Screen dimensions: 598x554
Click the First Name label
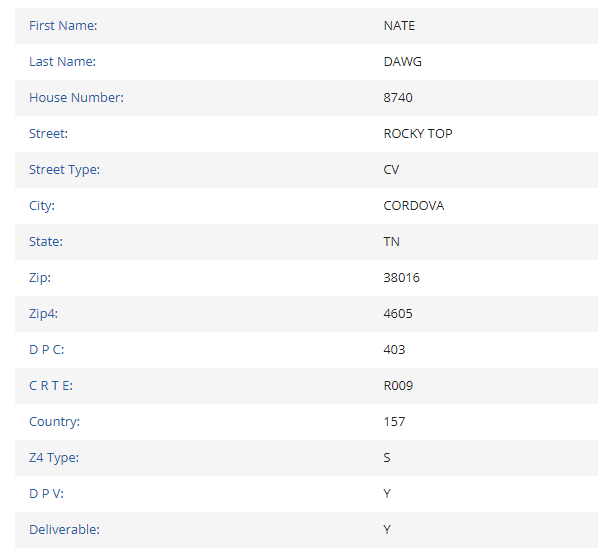click(63, 26)
